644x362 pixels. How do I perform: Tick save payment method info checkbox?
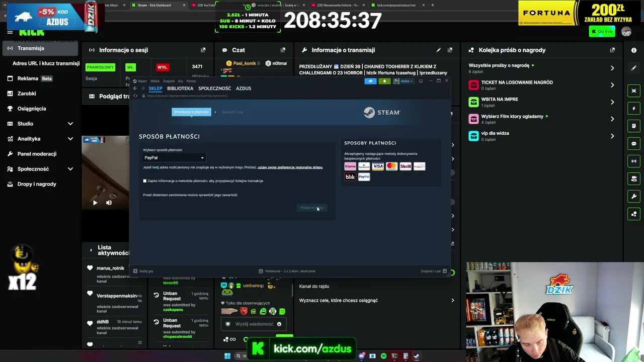[x=145, y=181]
